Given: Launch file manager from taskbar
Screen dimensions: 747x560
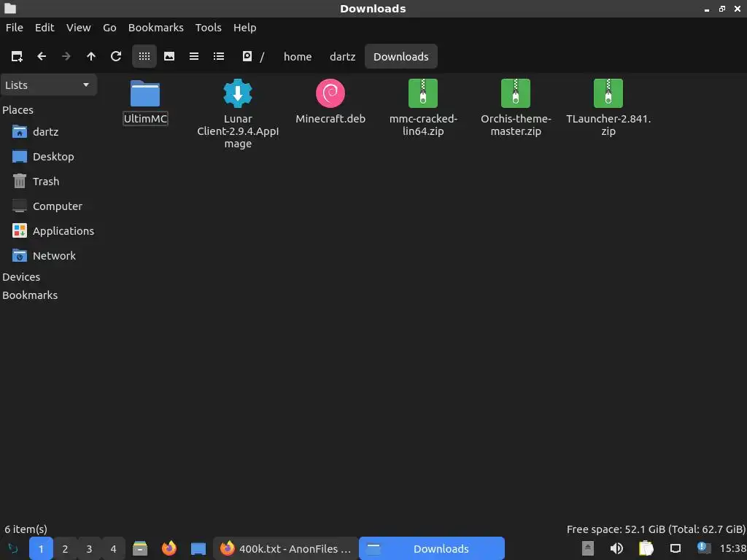Looking at the screenshot, I should (140, 549).
